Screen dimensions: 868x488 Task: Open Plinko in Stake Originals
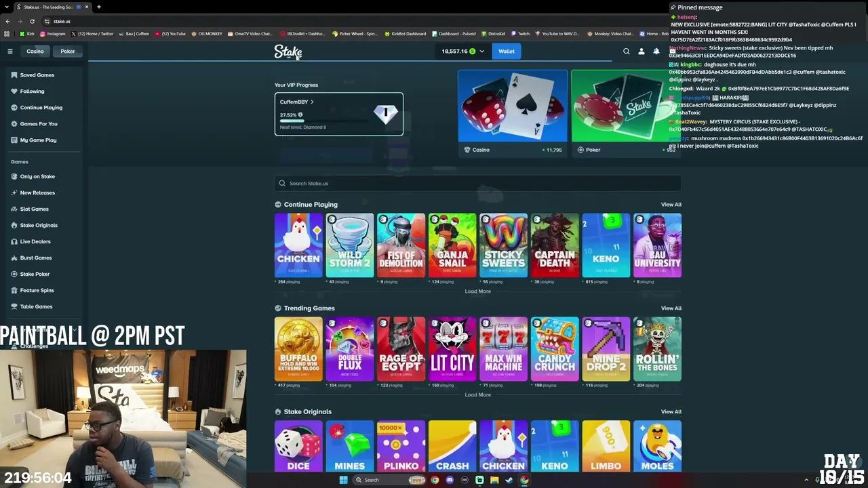coord(401,446)
